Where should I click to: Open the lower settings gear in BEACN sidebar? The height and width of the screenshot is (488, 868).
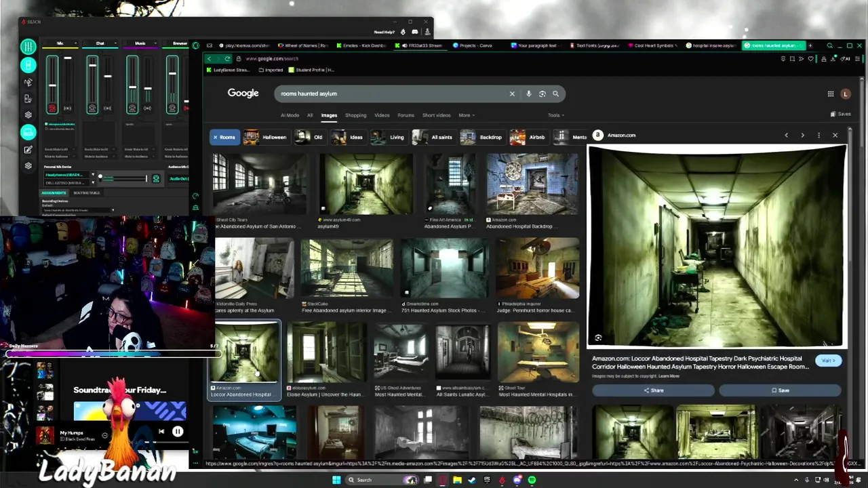pyautogui.click(x=28, y=165)
